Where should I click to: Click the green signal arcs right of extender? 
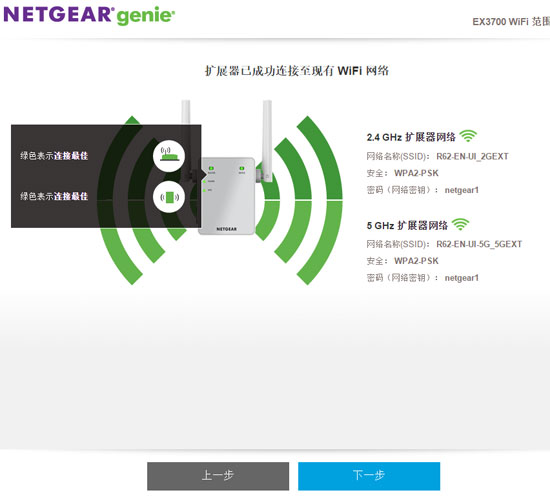coord(299,200)
